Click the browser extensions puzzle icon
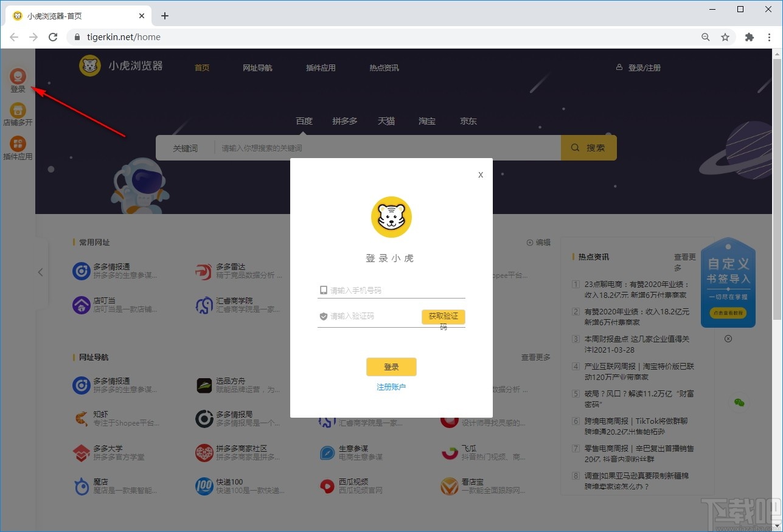 [x=750, y=37]
